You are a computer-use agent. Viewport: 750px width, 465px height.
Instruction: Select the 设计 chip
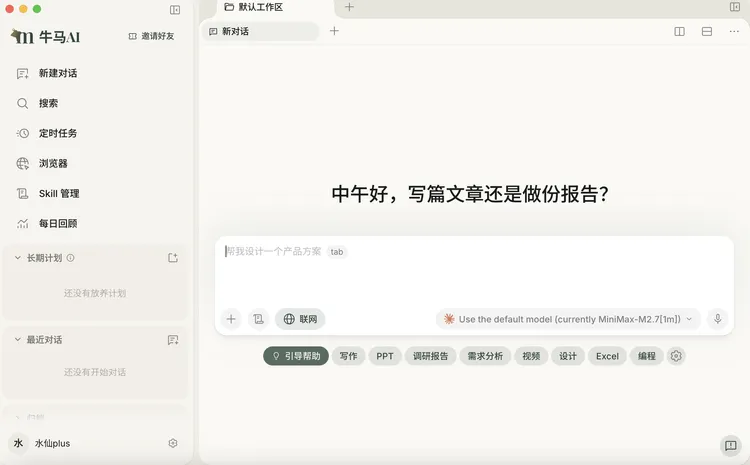pyautogui.click(x=568, y=356)
